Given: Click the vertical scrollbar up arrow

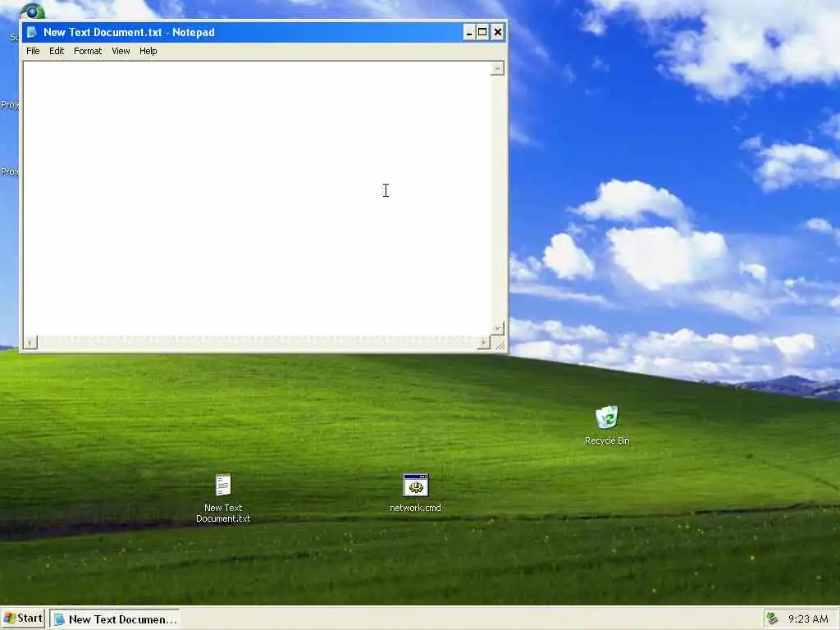Looking at the screenshot, I should [x=498, y=69].
